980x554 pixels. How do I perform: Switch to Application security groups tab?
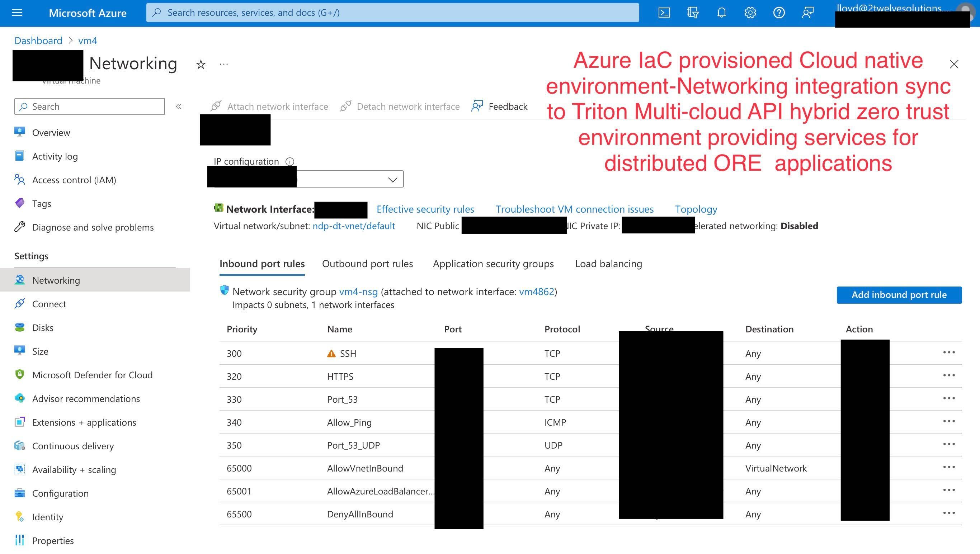pos(493,264)
